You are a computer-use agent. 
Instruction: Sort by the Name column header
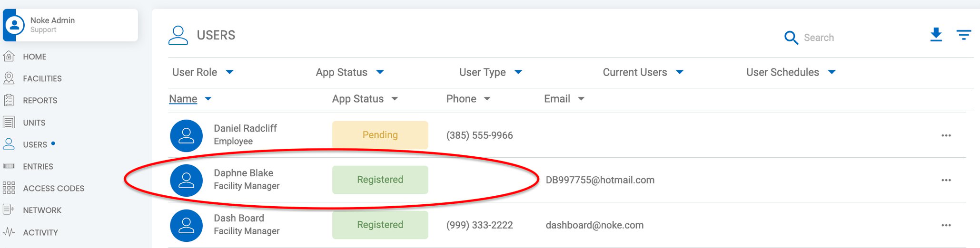tap(183, 99)
